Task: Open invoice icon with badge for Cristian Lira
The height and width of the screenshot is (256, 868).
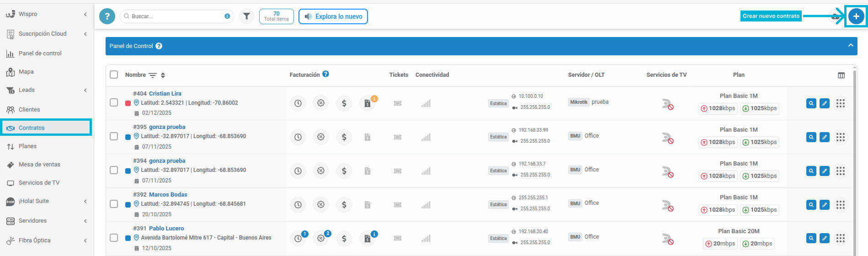Action: point(367,103)
